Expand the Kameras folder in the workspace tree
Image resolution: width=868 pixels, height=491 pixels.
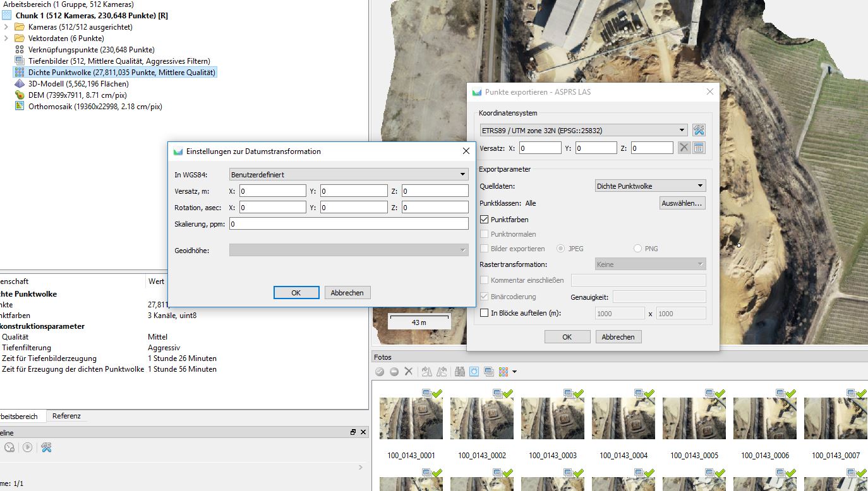(x=6, y=27)
